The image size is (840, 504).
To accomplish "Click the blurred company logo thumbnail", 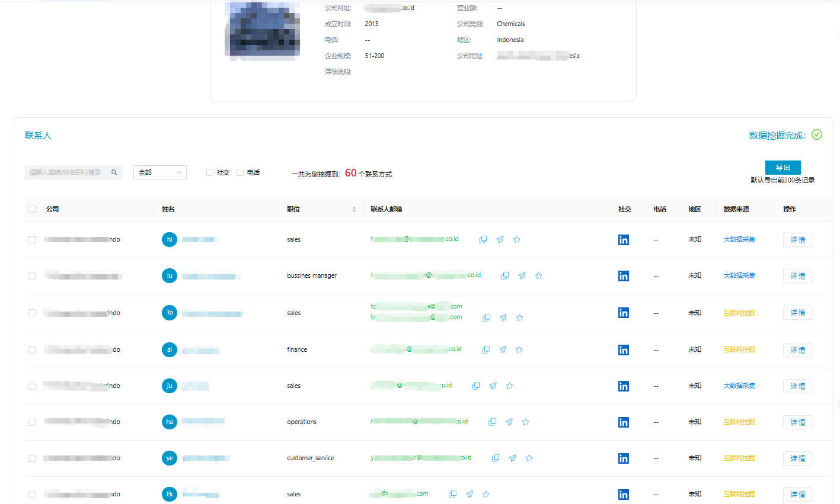I will click(x=262, y=30).
